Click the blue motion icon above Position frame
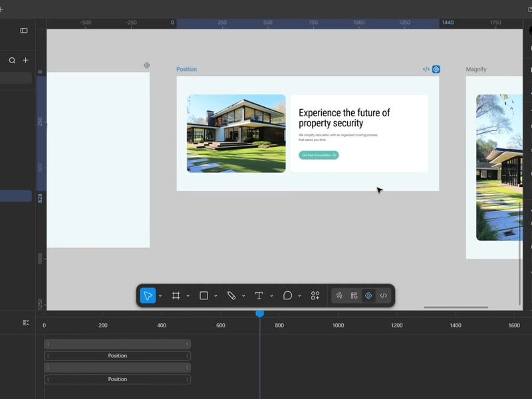 (436, 69)
